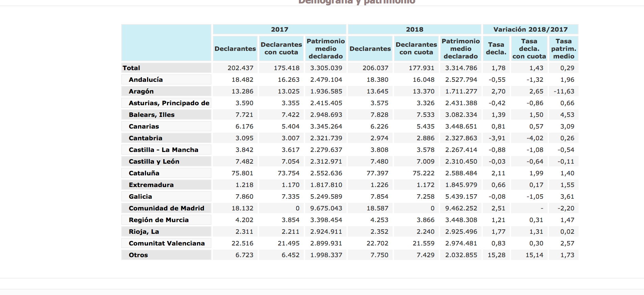
Task: Click the 2018 column group header
Action: (x=414, y=30)
